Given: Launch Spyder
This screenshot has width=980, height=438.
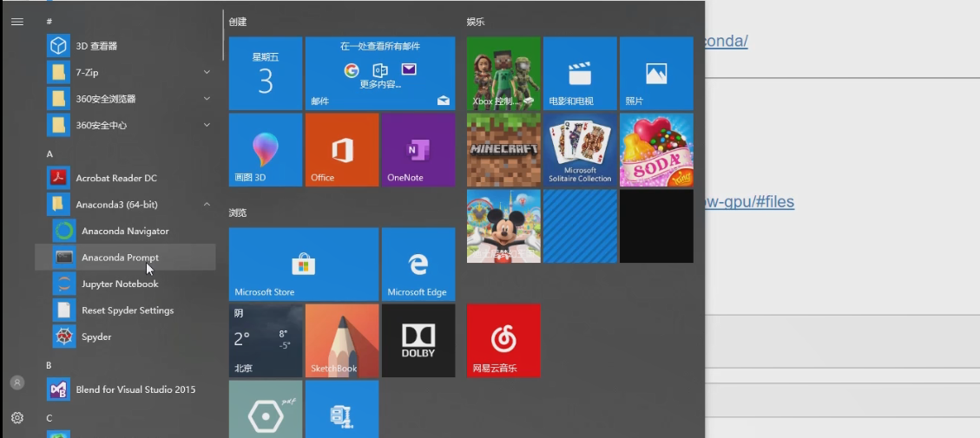Looking at the screenshot, I should point(125,337).
